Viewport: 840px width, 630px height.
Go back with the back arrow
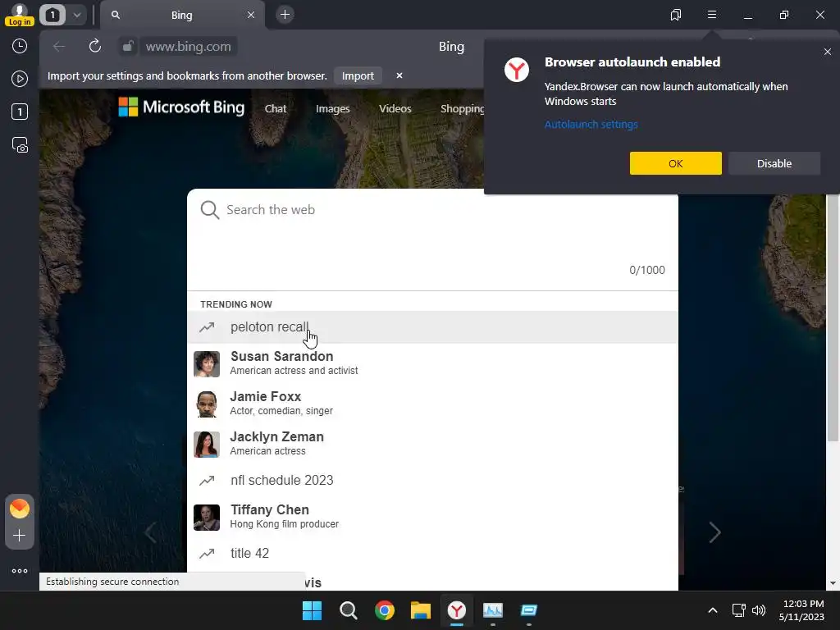pos(59,47)
